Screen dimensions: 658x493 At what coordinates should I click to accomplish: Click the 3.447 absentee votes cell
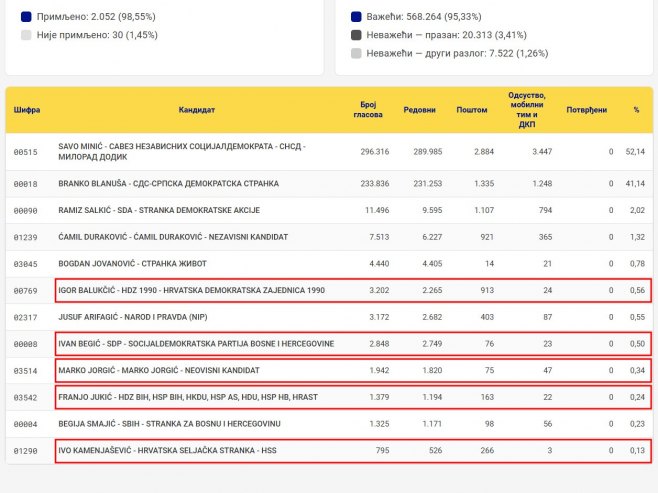[x=542, y=151]
